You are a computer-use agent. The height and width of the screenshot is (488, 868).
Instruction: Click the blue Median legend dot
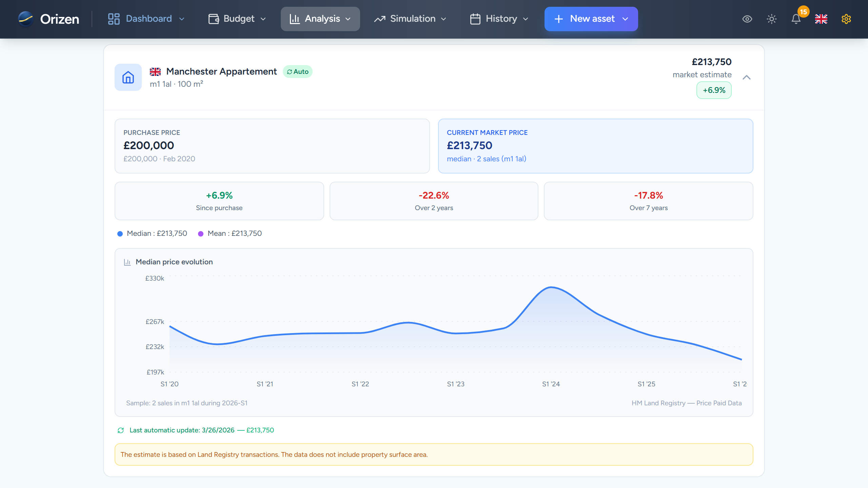pos(120,233)
